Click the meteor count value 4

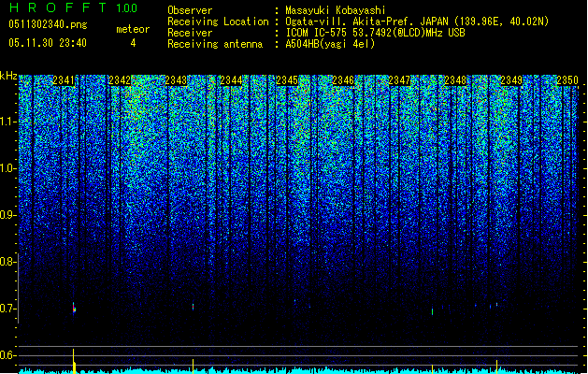click(x=133, y=43)
